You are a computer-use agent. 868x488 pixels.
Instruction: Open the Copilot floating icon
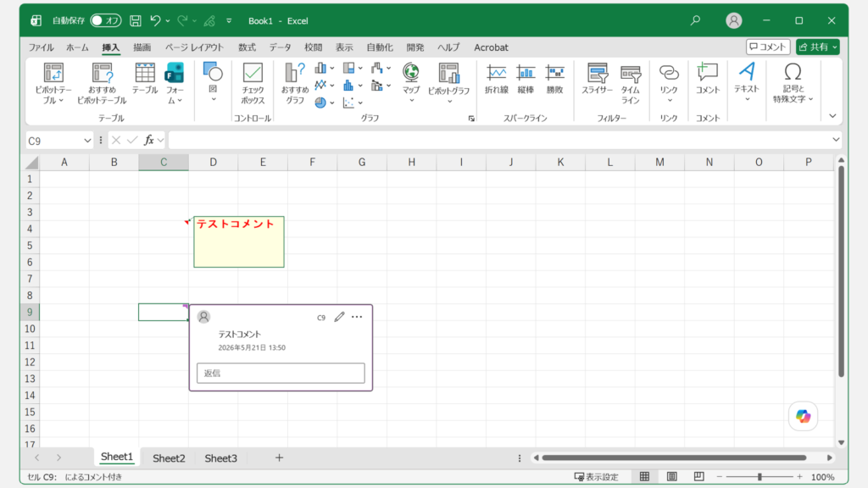(x=804, y=416)
